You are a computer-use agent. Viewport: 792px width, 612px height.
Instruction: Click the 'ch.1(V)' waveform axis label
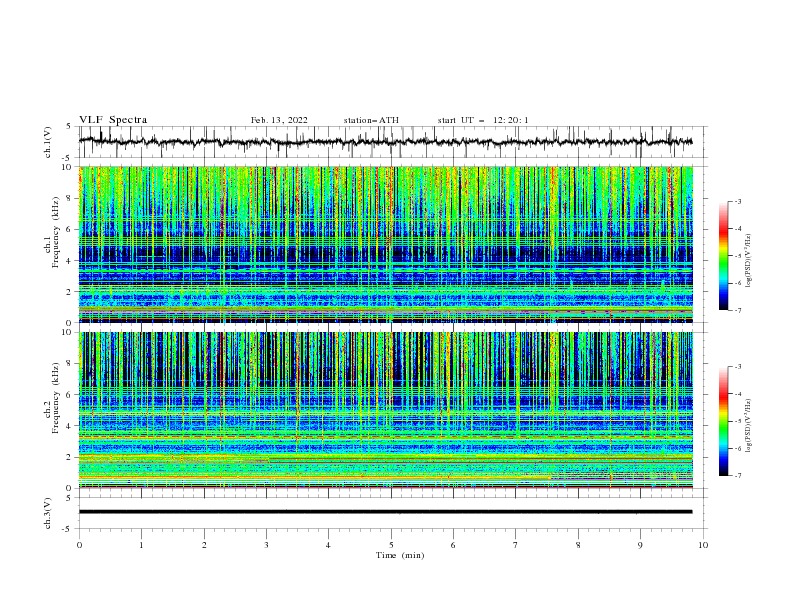click(x=48, y=142)
